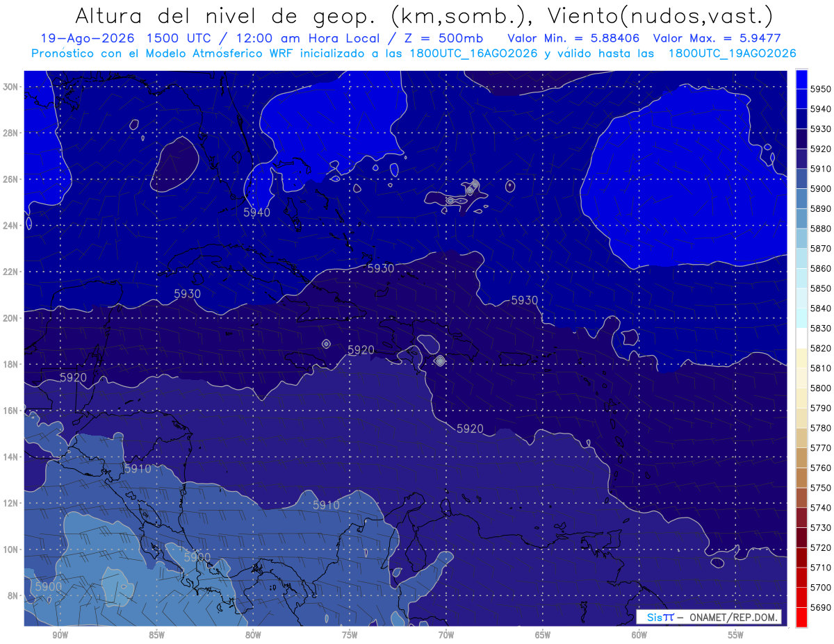Click the 5720 colorbar scale label
Screen dimensions: 834x644
tap(821, 547)
